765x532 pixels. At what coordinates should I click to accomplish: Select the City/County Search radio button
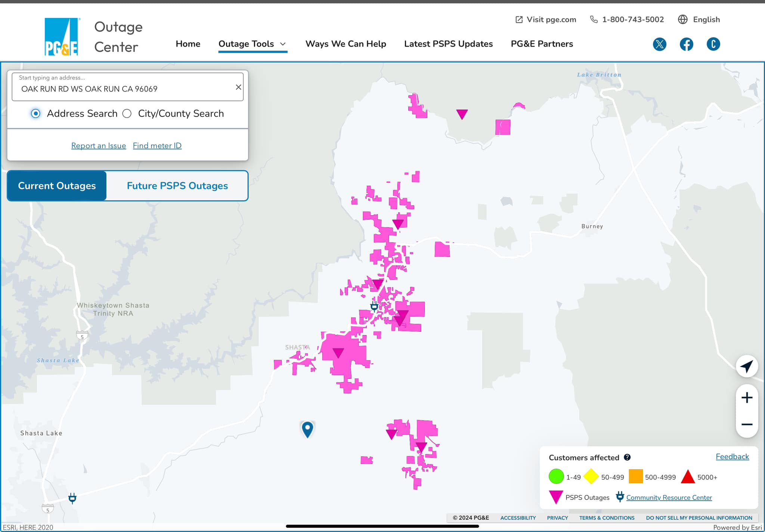127,114
